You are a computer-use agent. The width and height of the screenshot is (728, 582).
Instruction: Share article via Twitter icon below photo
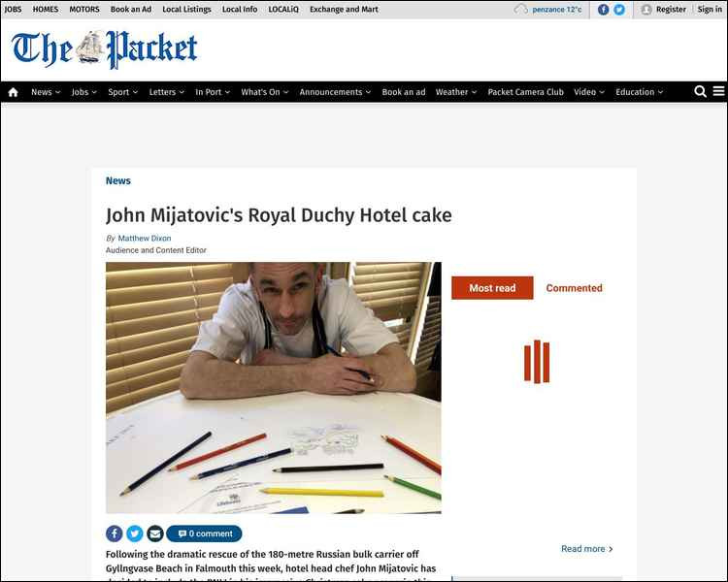(x=135, y=533)
